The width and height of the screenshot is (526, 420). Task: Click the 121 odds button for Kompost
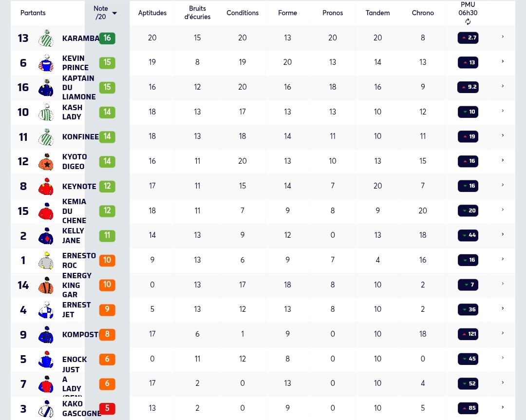click(x=468, y=334)
